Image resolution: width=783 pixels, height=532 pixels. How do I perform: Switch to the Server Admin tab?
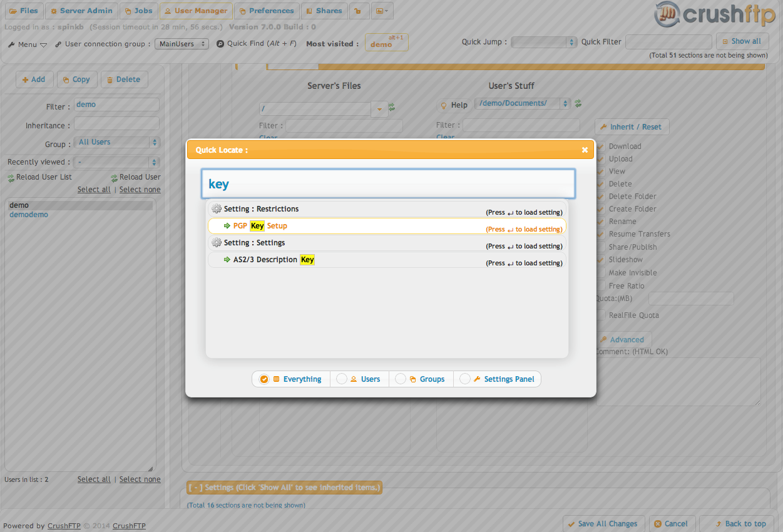(81, 11)
